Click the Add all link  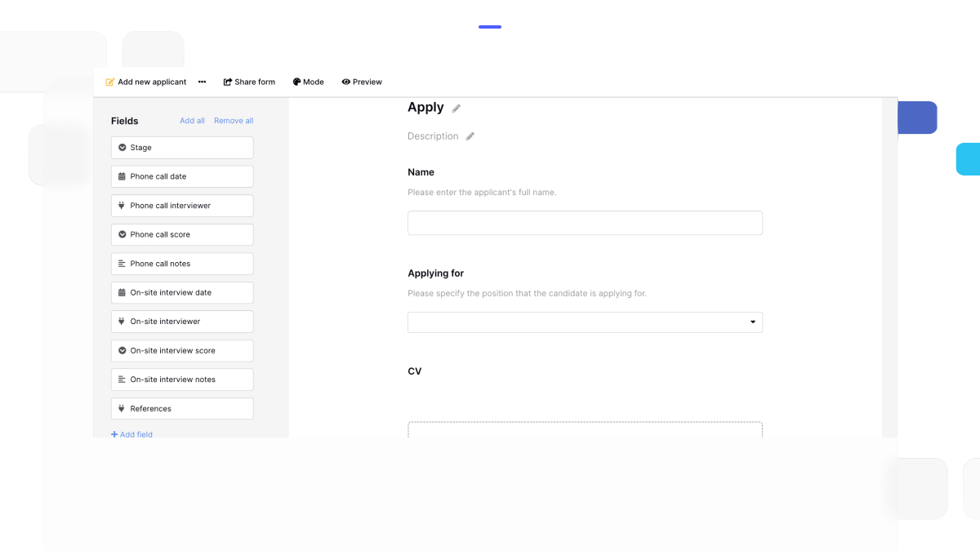click(x=192, y=121)
